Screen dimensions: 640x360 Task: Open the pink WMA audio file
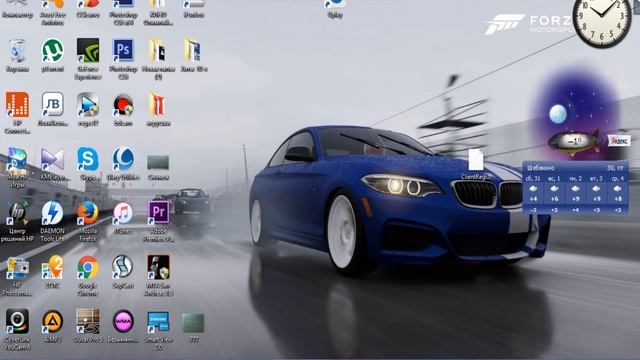[123, 322]
